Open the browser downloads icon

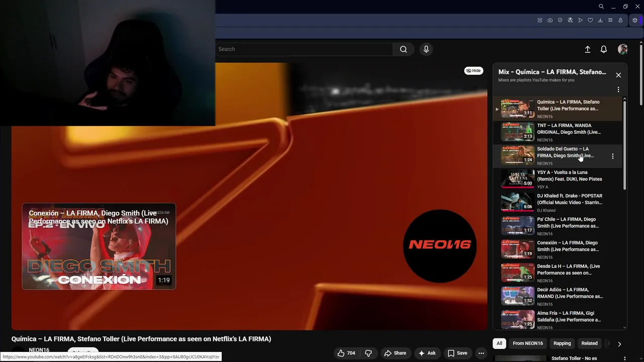pos(600,20)
